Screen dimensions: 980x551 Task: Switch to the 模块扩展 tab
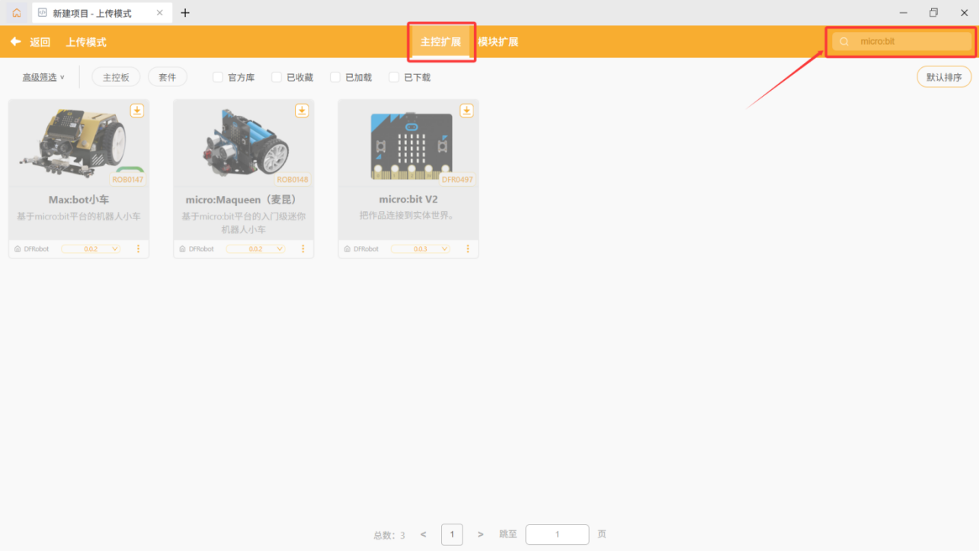[x=498, y=42]
